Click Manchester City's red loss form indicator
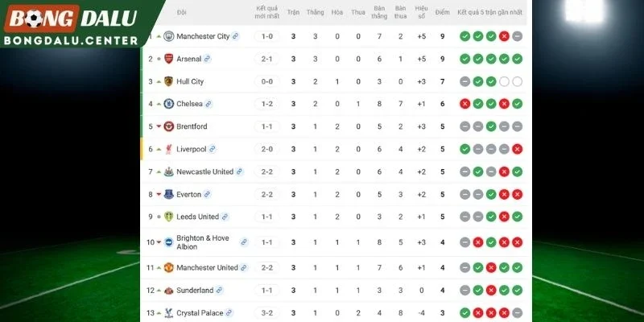644x322 pixels. tap(505, 36)
